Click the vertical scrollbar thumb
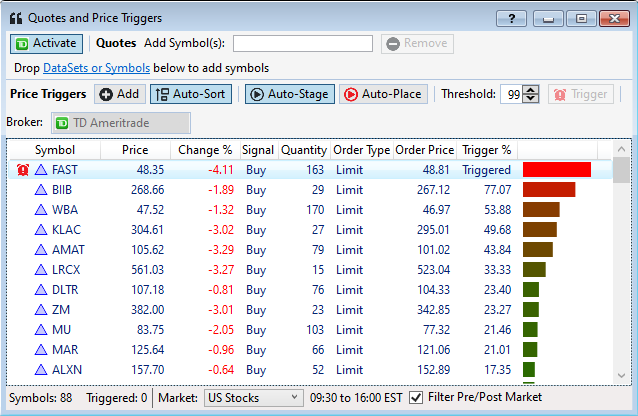The width and height of the screenshot is (638, 416). [x=621, y=171]
